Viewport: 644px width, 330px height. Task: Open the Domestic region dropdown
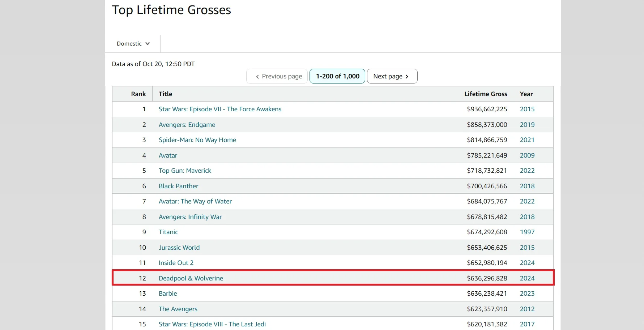[133, 44]
